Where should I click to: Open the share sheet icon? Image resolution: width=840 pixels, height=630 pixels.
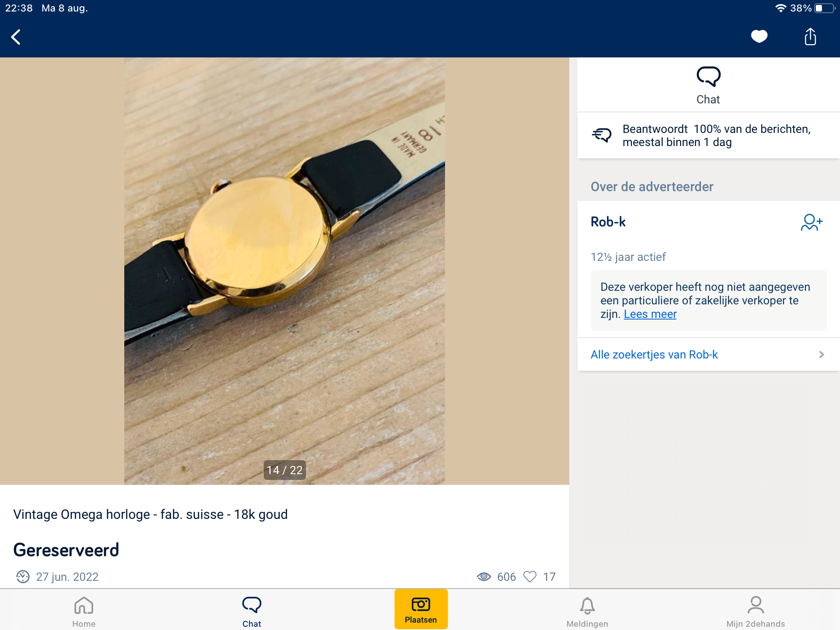click(810, 37)
